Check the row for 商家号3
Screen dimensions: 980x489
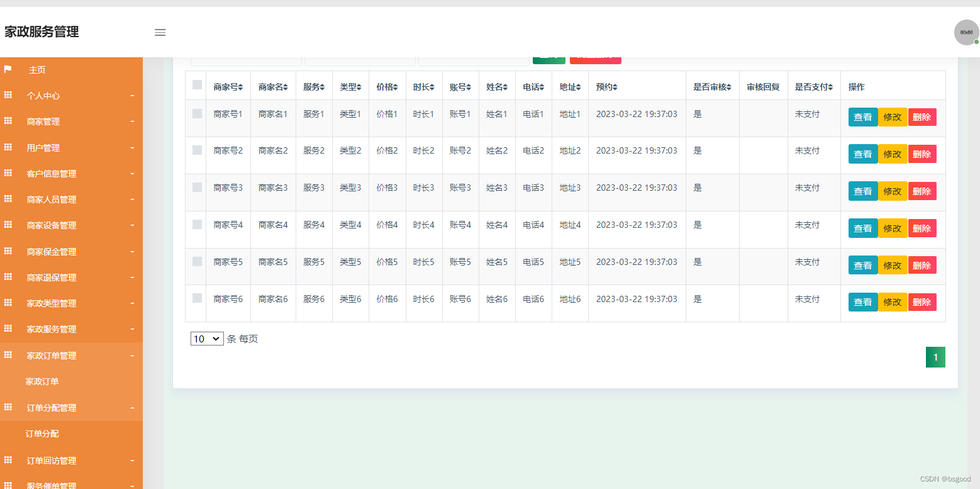[197, 187]
